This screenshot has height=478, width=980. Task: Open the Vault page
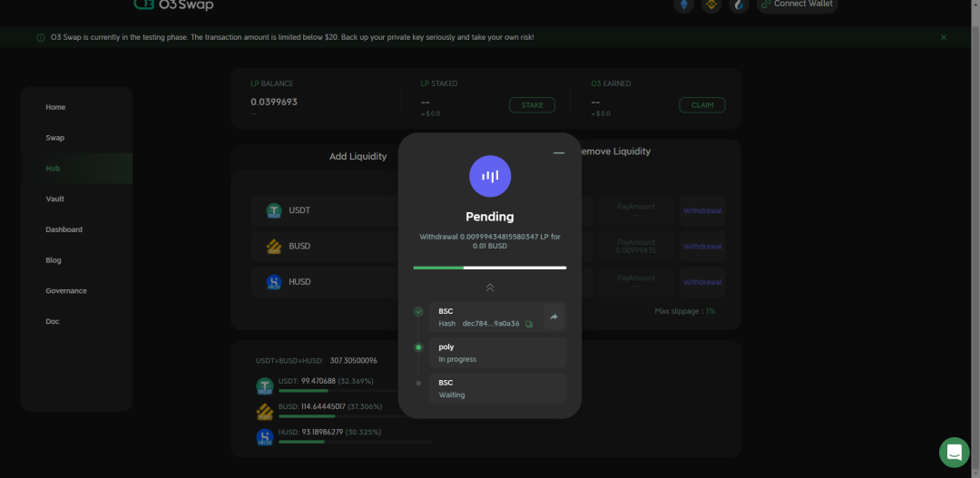55,200
